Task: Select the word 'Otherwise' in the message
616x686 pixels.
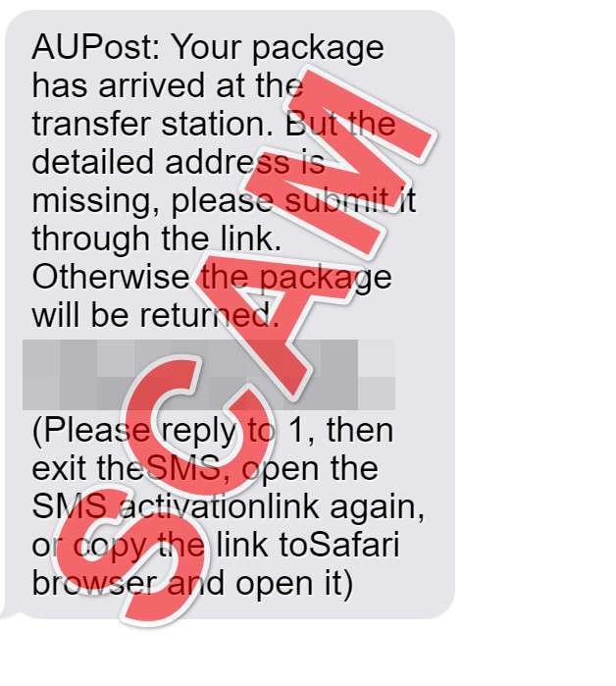Action: click(111, 277)
